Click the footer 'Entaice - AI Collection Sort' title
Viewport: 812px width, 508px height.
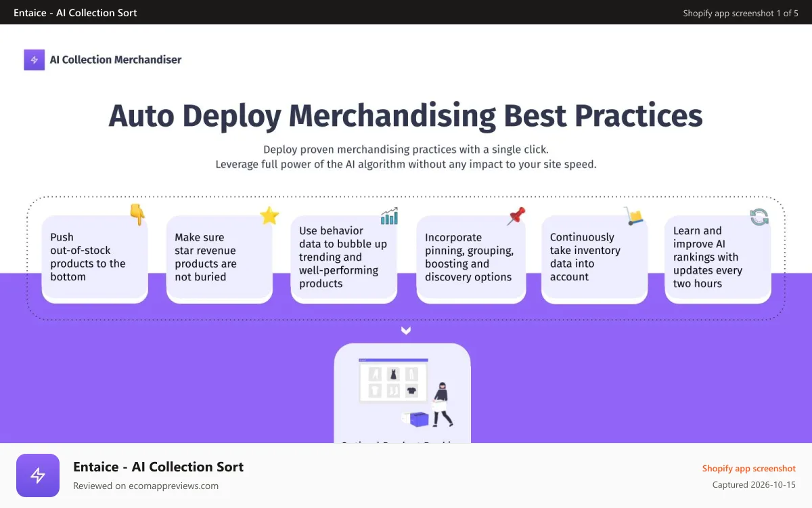click(x=158, y=467)
